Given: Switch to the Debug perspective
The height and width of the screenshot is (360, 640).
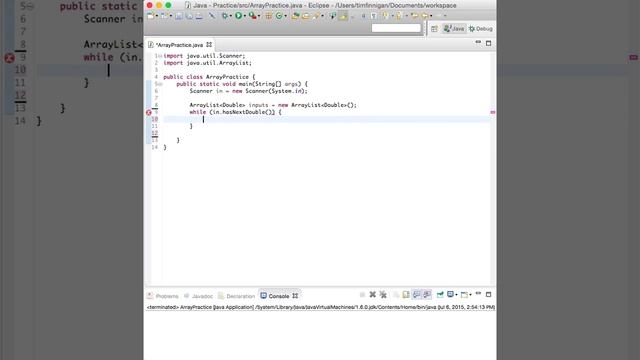Looking at the screenshot, I should point(481,29).
